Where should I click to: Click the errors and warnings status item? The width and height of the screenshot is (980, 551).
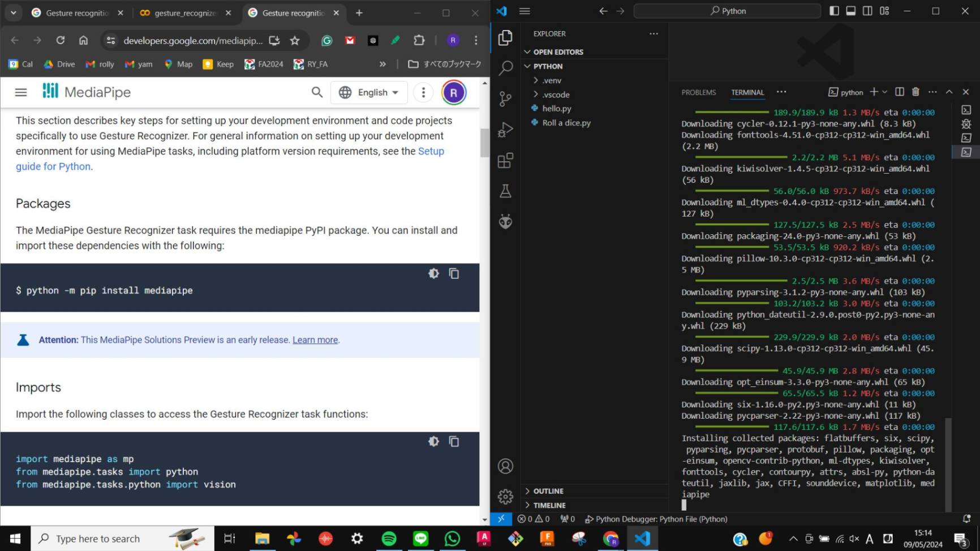pos(533,519)
